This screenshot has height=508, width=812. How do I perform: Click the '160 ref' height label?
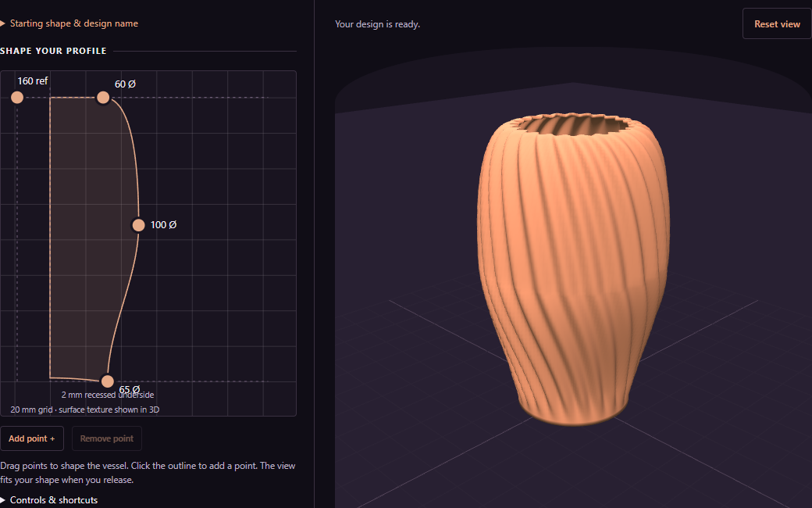coord(33,80)
